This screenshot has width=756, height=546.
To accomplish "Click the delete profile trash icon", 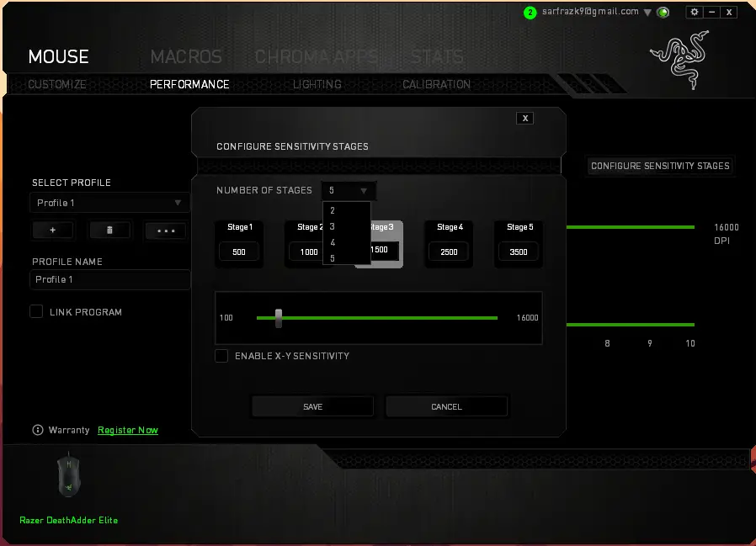I will 109,230.
